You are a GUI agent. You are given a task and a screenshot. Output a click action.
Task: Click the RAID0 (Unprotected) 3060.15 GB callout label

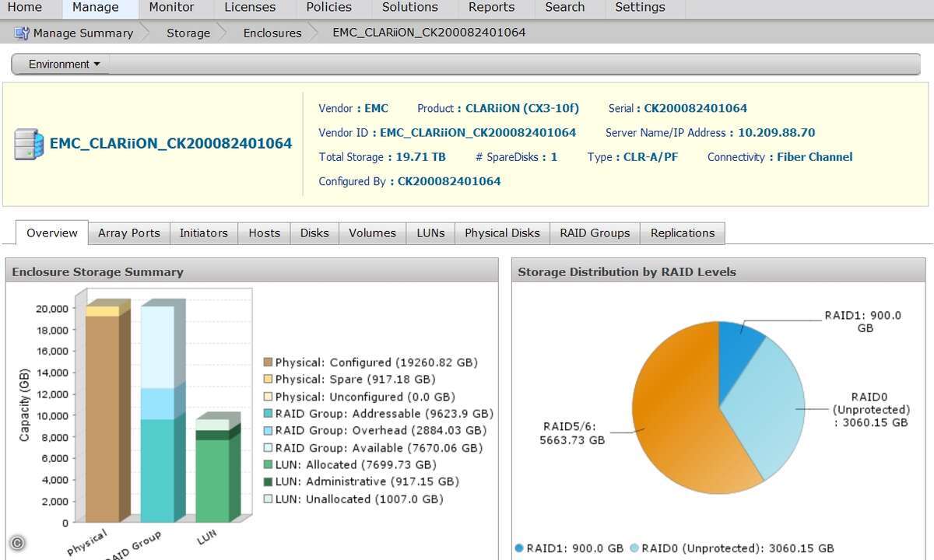click(870, 409)
